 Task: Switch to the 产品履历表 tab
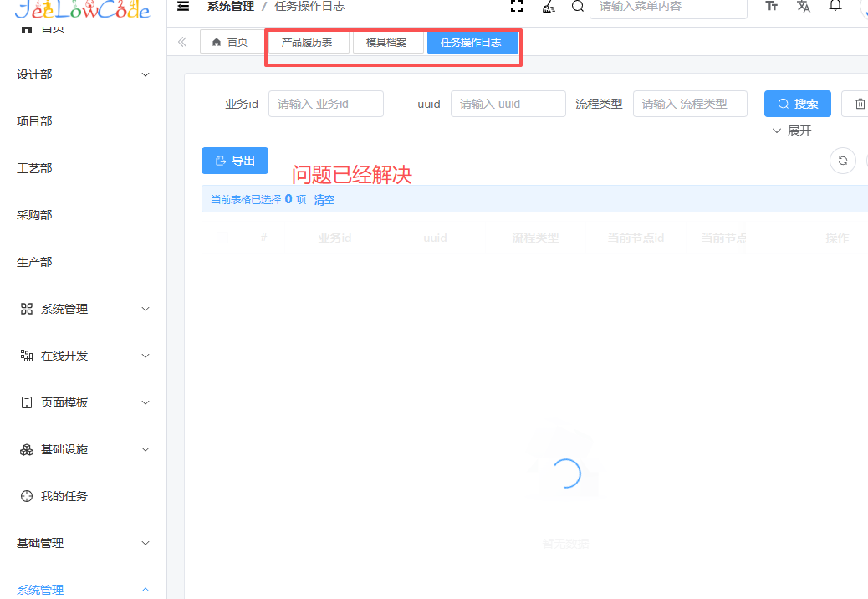(307, 43)
